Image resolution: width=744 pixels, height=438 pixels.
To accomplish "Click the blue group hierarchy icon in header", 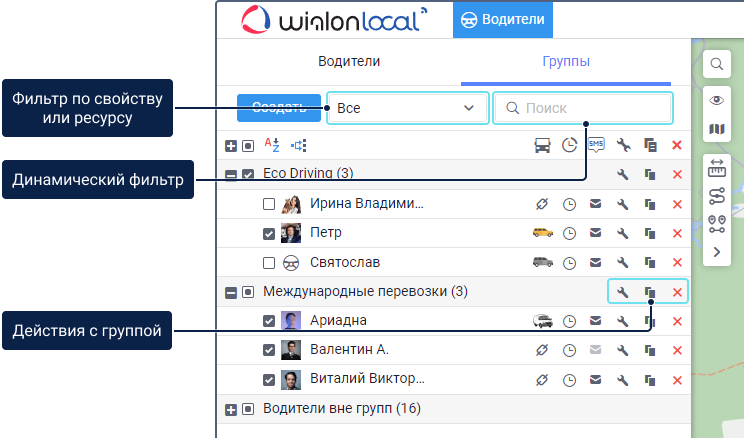I will tap(299, 145).
